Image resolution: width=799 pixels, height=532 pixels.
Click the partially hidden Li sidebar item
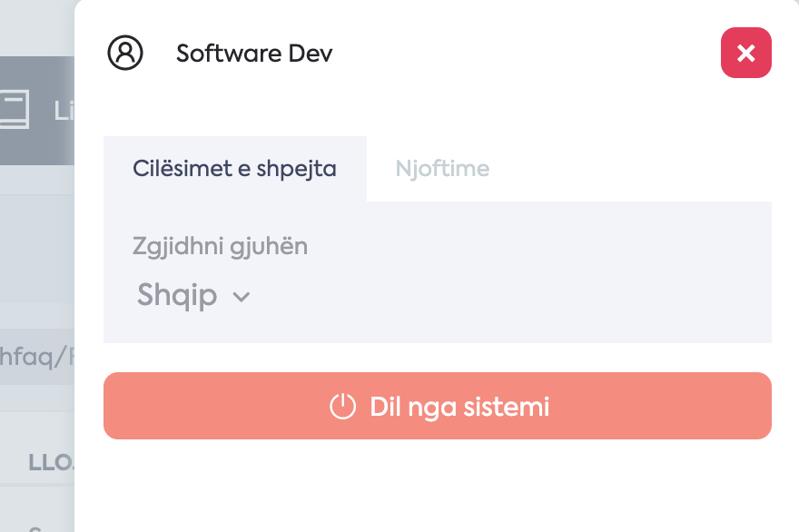(64, 111)
